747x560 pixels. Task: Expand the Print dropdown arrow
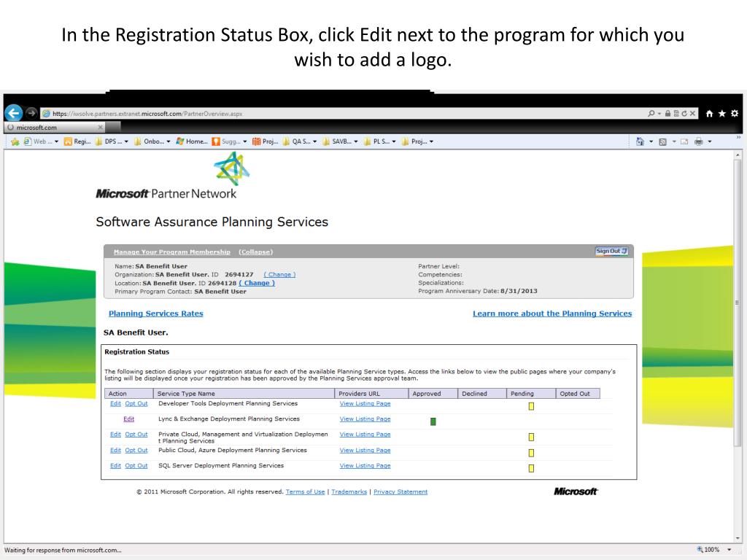point(710,141)
